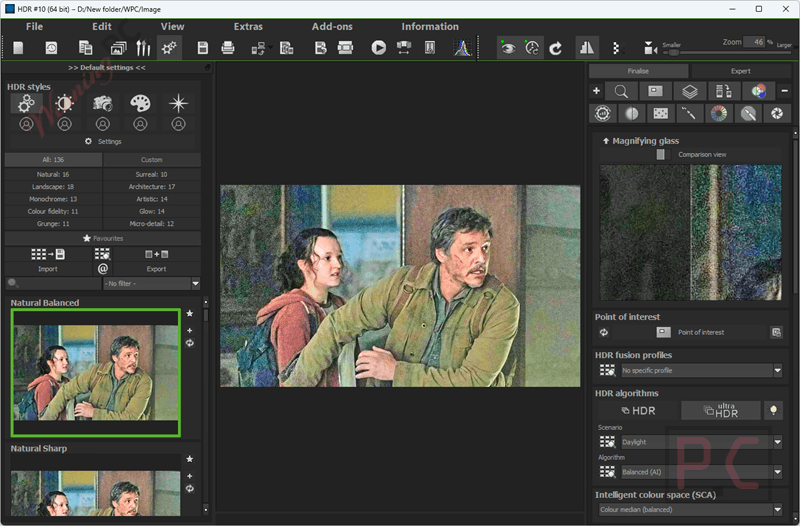The width and height of the screenshot is (800, 526).
Task: Switch to the Finalise tab
Action: tap(638, 71)
